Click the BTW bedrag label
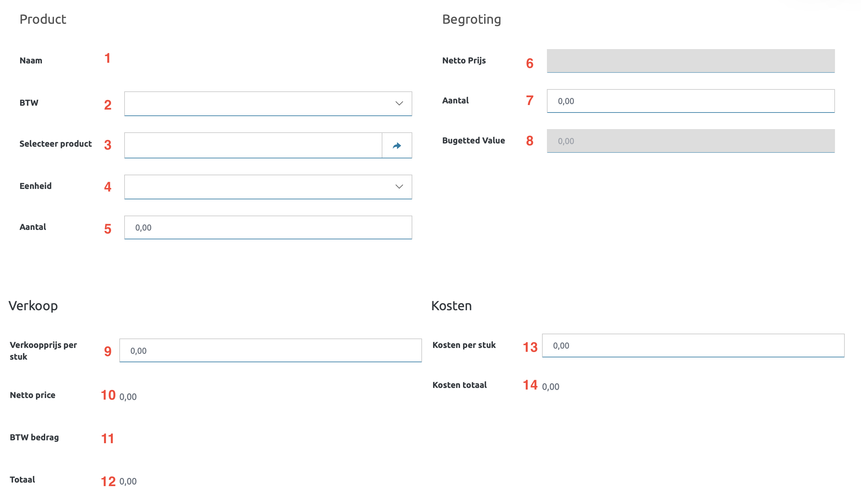The width and height of the screenshot is (861, 504). [x=34, y=437]
